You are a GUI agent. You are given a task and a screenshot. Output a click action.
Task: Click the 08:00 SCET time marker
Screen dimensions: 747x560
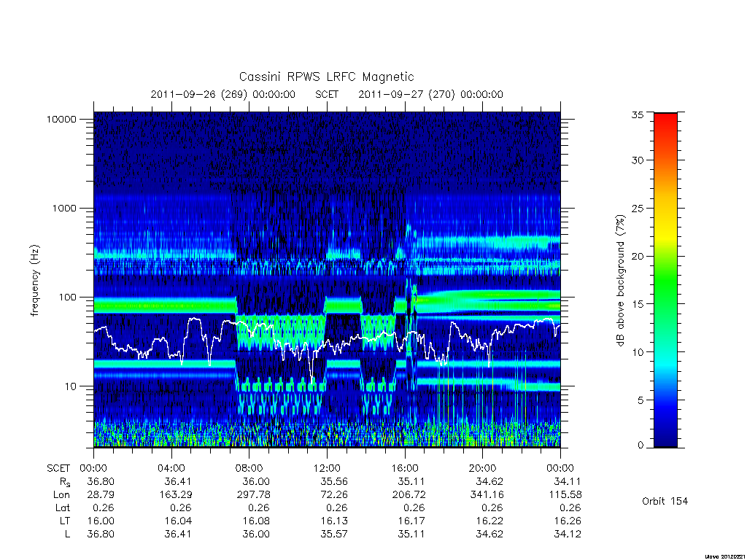click(249, 468)
